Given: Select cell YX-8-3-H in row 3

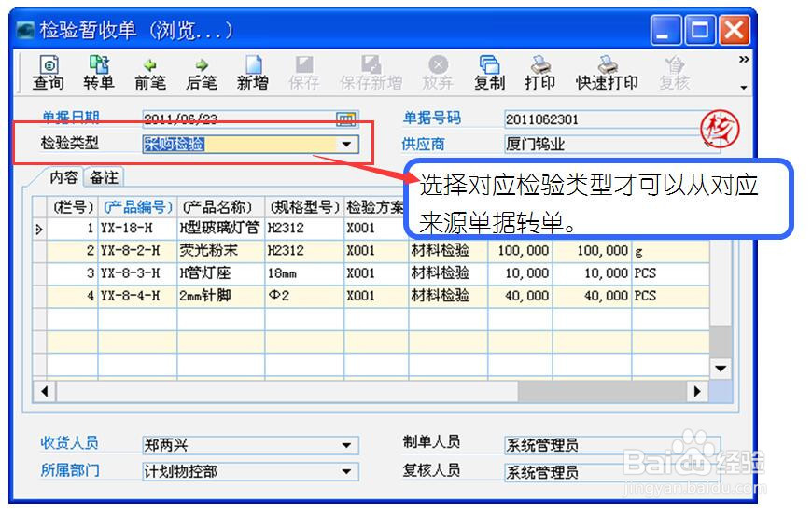Looking at the screenshot, I should tap(138, 272).
